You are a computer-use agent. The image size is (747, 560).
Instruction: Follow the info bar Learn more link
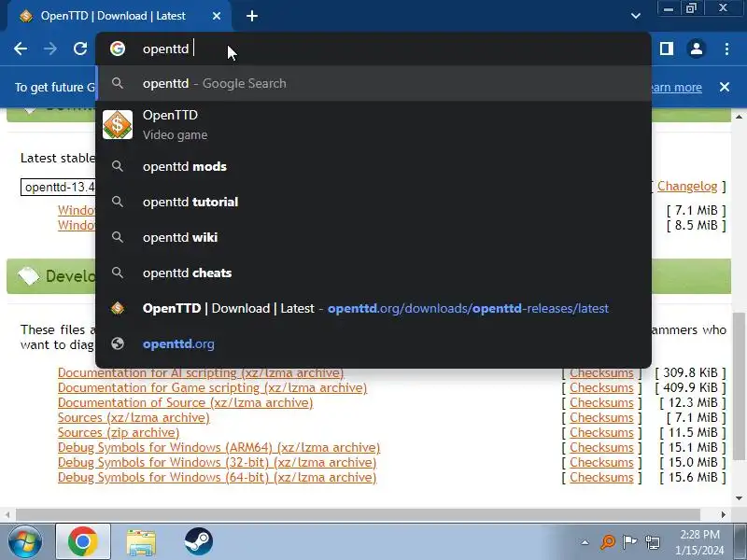click(x=676, y=88)
